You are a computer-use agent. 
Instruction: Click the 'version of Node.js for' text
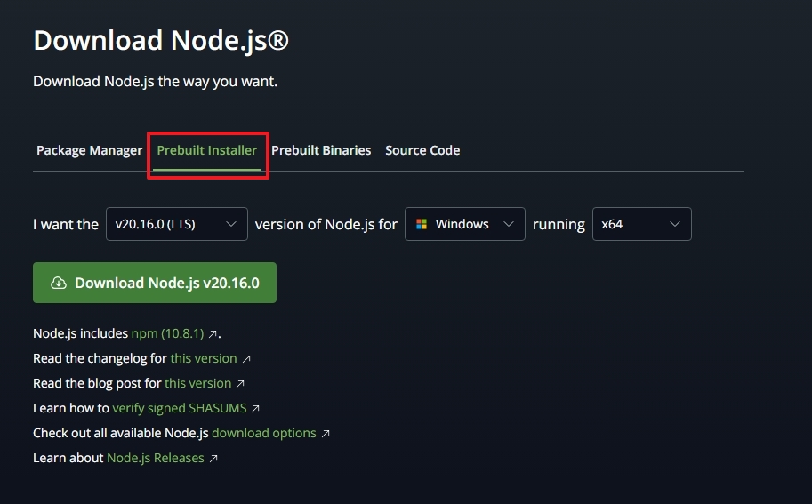click(326, 224)
